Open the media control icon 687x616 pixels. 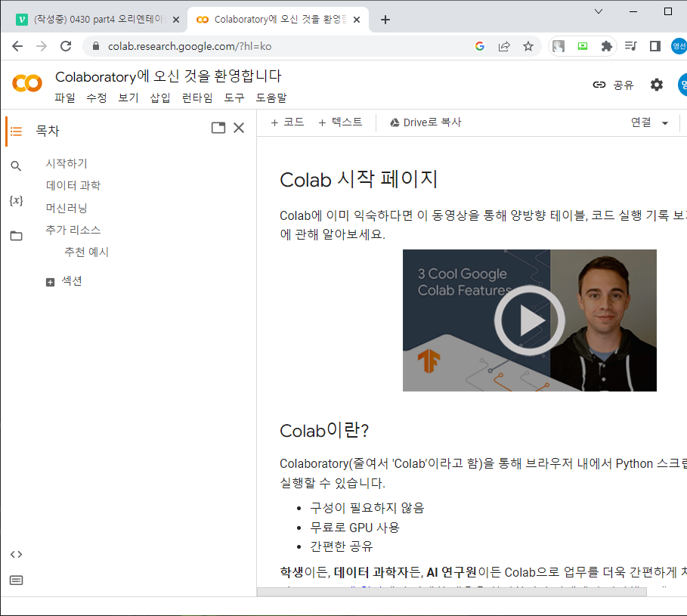[x=630, y=46]
